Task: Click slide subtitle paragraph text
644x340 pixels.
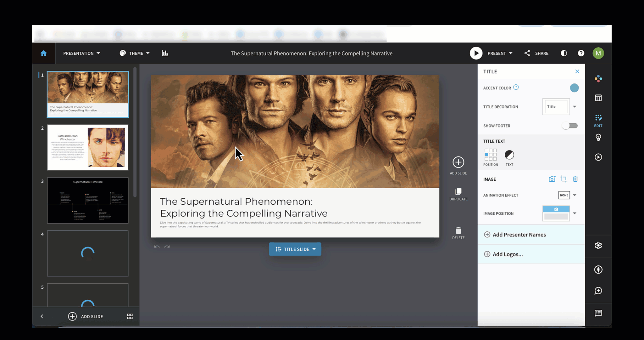Action: [x=290, y=224]
